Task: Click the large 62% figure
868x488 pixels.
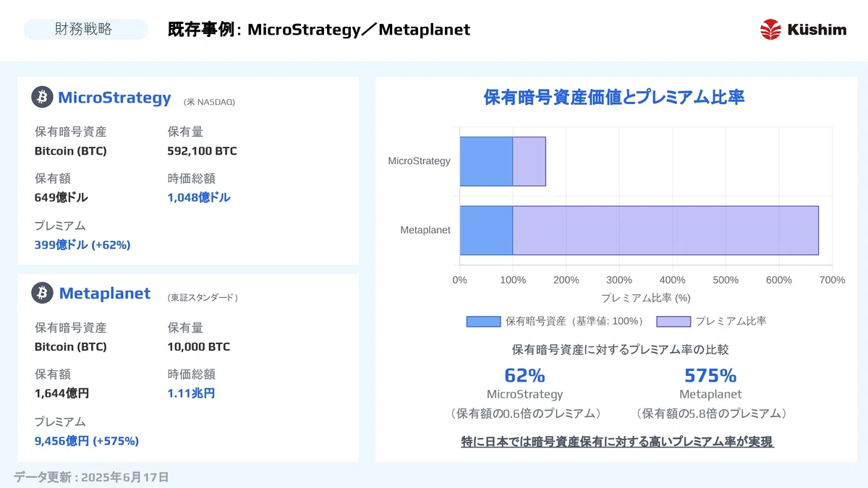Action: click(x=524, y=375)
